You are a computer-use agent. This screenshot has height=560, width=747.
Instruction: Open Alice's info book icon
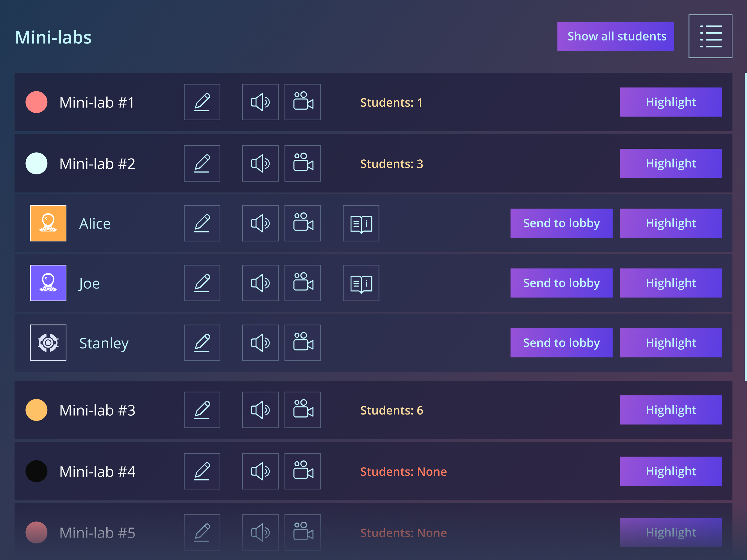[x=361, y=223]
